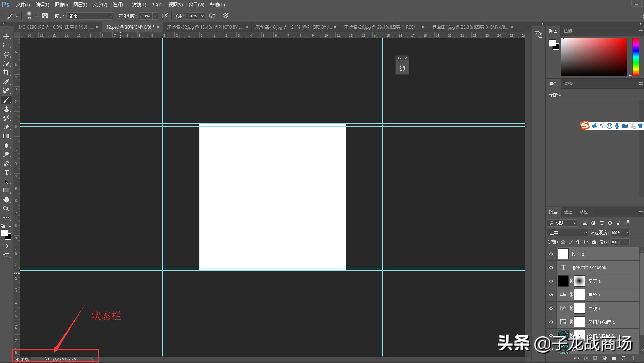Open the brush 模式 blend mode dropdown
This screenshot has height=363, width=644.
pyautogui.click(x=91, y=16)
